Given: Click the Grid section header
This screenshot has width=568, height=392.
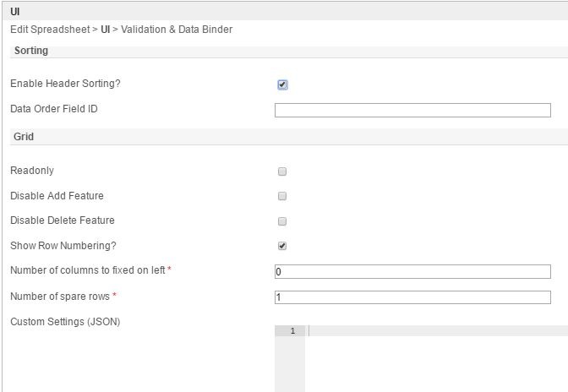Looking at the screenshot, I should coord(24,136).
